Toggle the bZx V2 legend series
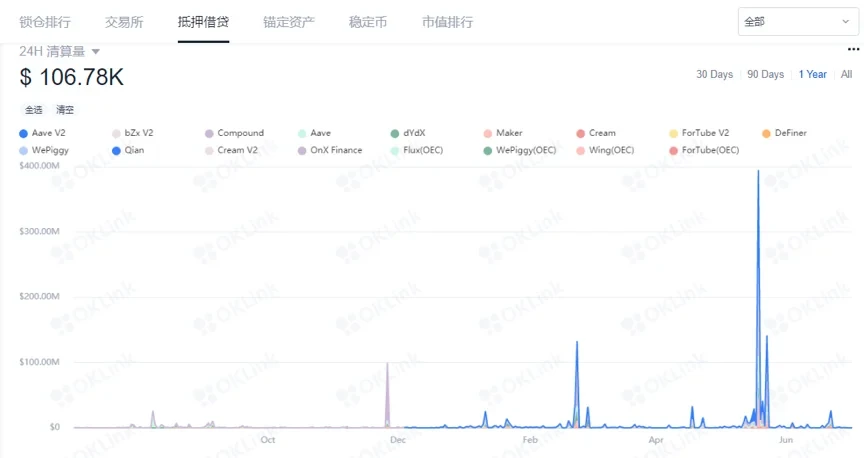The width and height of the screenshot is (864, 458). coord(133,133)
